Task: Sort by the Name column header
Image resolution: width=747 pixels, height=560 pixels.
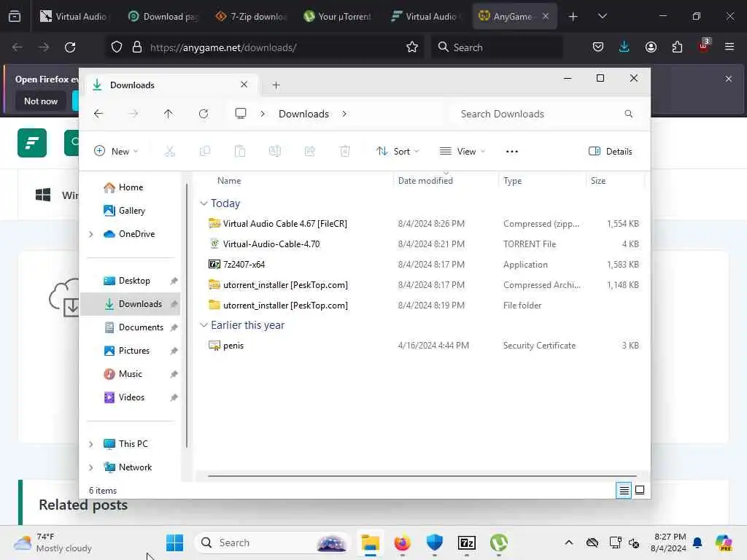Action: pos(229,181)
